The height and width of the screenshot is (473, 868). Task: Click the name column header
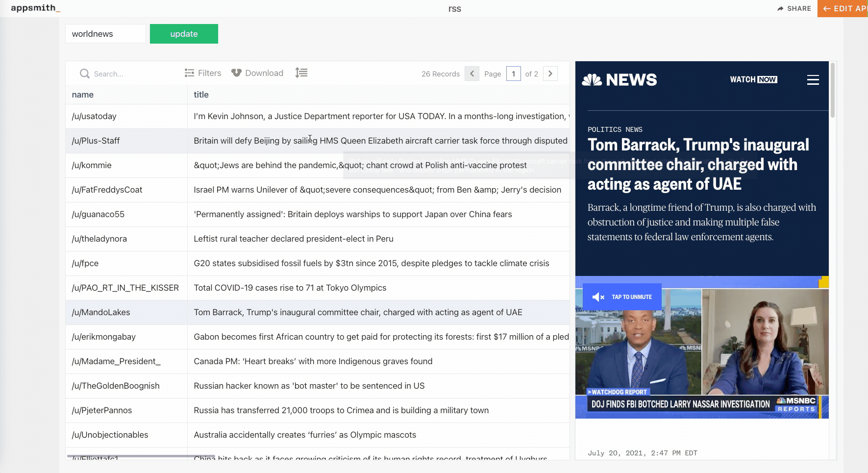click(x=83, y=95)
